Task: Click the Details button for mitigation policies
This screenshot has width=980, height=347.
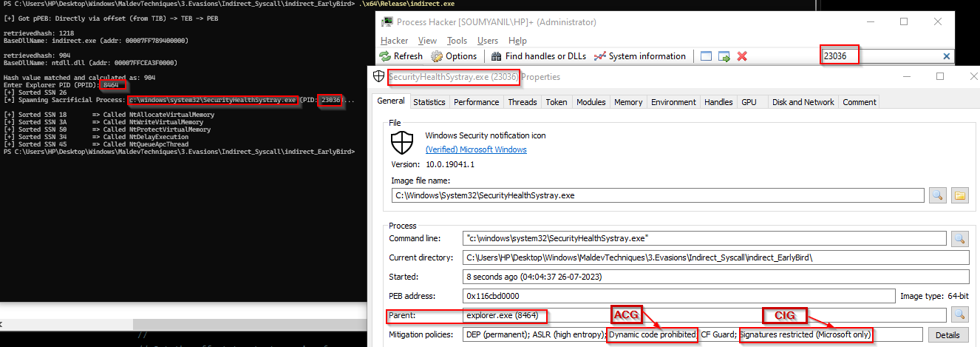Action: point(947,335)
